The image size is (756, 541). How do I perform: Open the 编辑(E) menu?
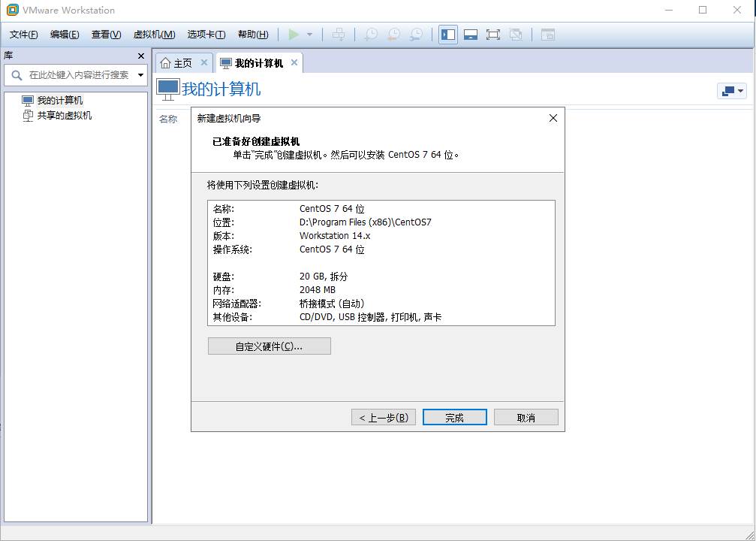(x=65, y=35)
